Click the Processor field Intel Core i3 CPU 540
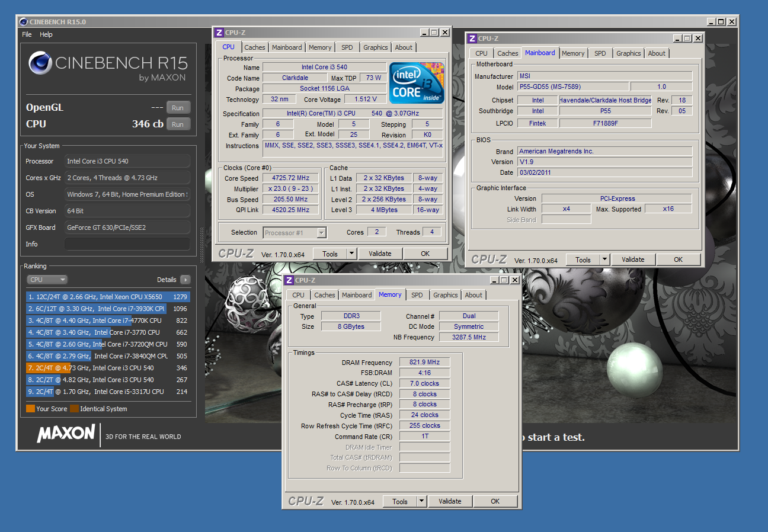Screen dimensions: 768x532 [127, 161]
